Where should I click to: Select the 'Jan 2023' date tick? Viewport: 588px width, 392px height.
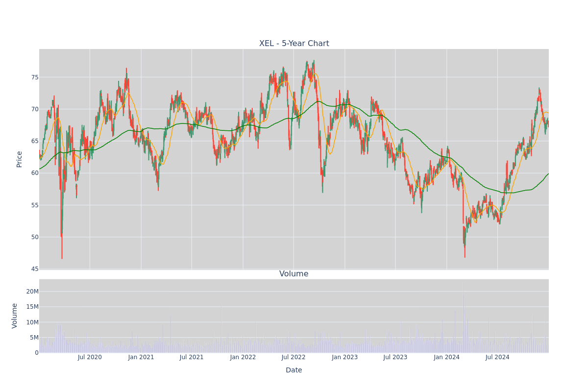(x=345, y=357)
